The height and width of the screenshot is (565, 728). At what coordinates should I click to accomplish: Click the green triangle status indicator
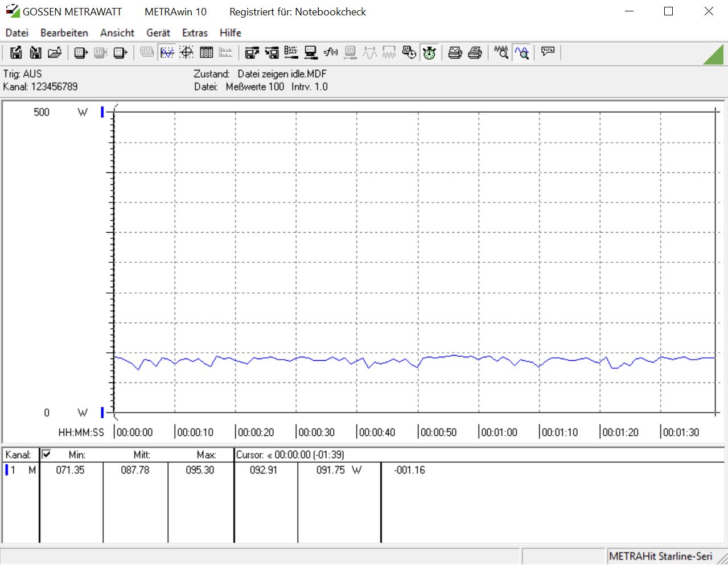coord(713,55)
